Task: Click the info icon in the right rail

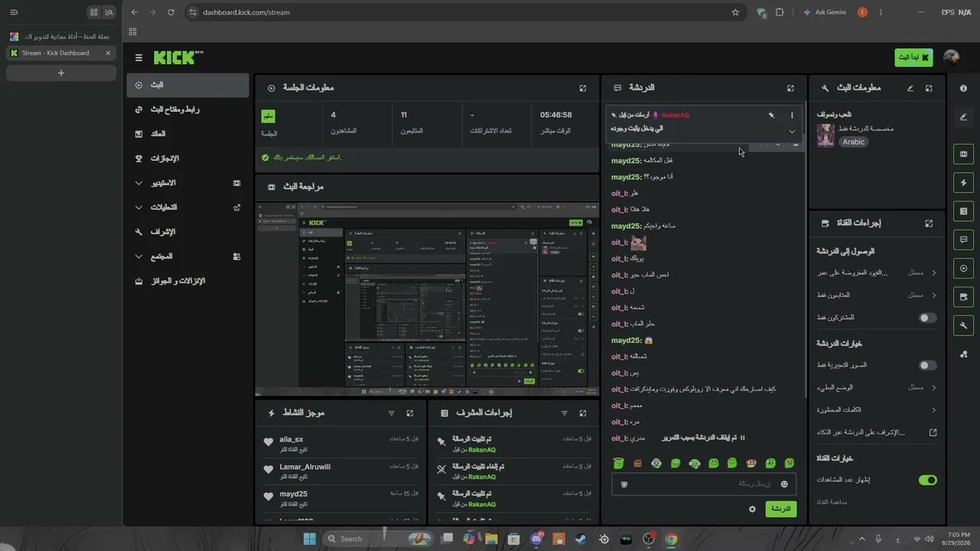Action: coord(963,88)
